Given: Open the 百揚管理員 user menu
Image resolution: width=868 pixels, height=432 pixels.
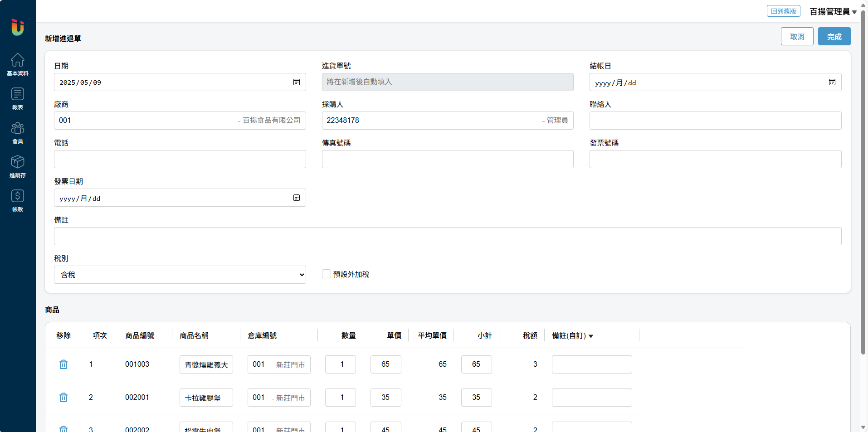Looking at the screenshot, I should (x=833, y=12).
